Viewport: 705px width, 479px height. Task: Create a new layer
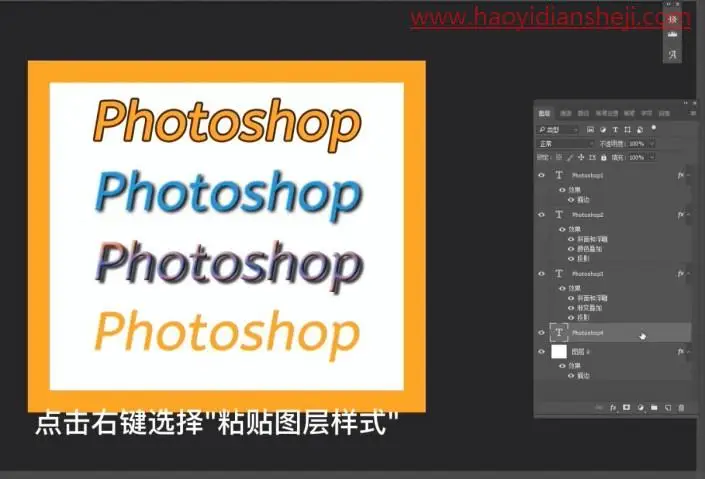[x=668, y=407]
